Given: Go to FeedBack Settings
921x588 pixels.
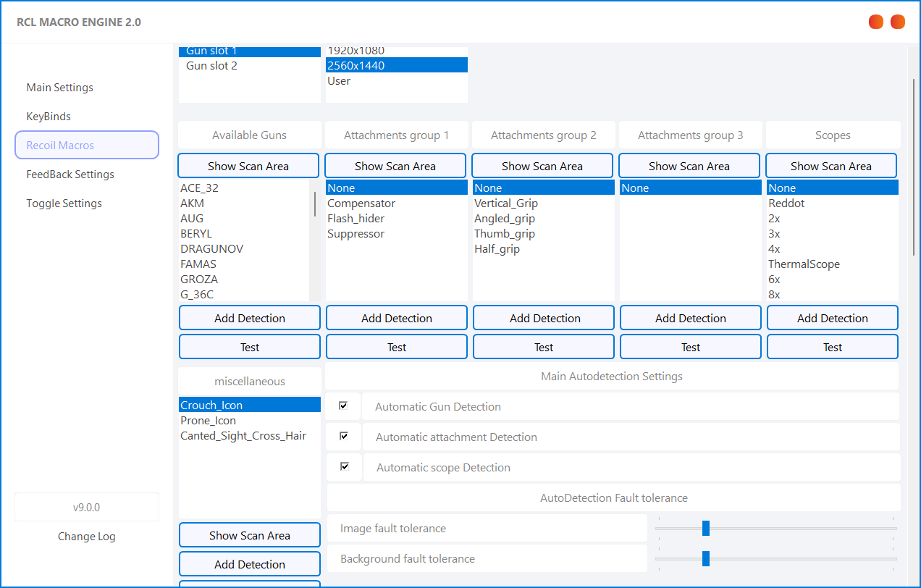Looking at the screenshot, I should (x=70, y=175).
